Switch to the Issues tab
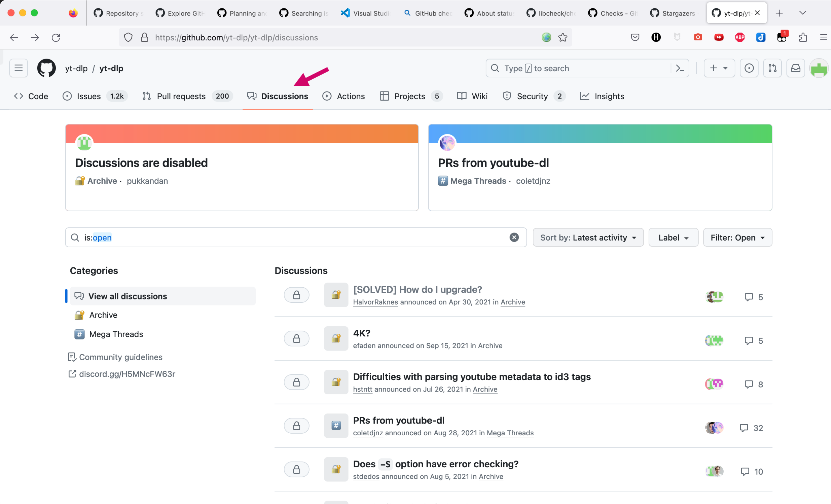This screenshot has height=504, width=831. click(x=89, y=96)
